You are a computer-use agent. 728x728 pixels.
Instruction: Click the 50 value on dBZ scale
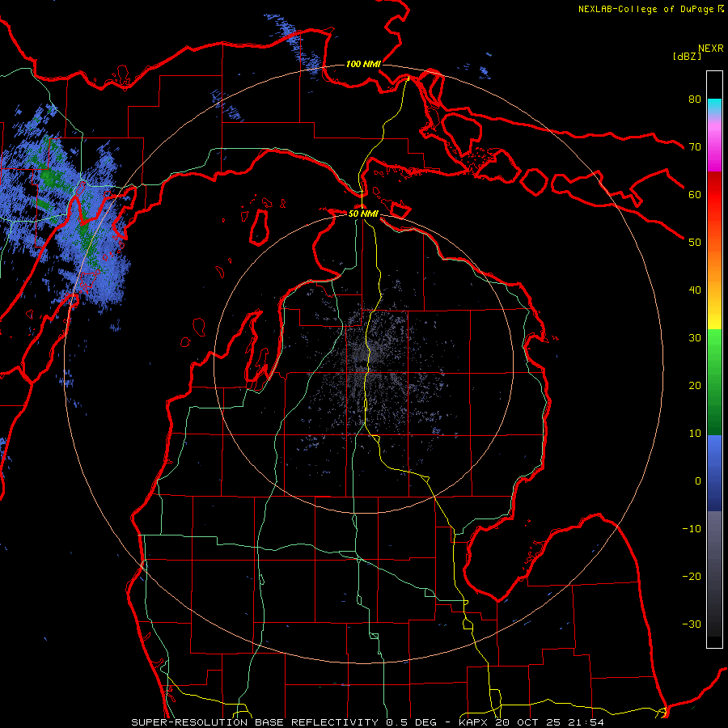[x=695, y=243]
